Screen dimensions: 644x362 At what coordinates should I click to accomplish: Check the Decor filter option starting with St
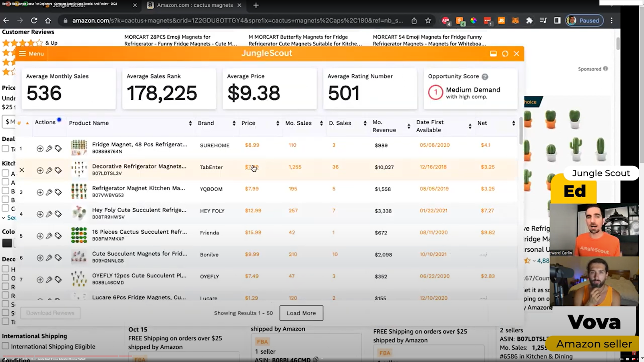click(x=5, y=313)
